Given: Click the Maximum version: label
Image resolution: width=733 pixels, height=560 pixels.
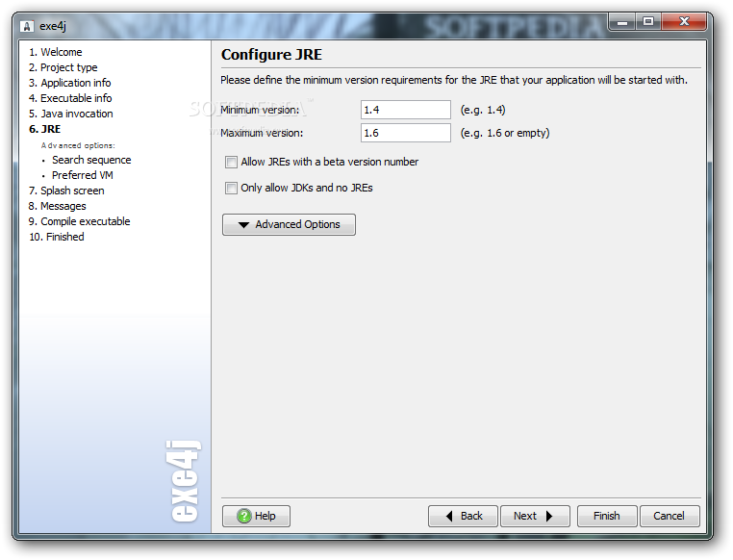Looking at the screenshot, I should (x=262, y=133).
